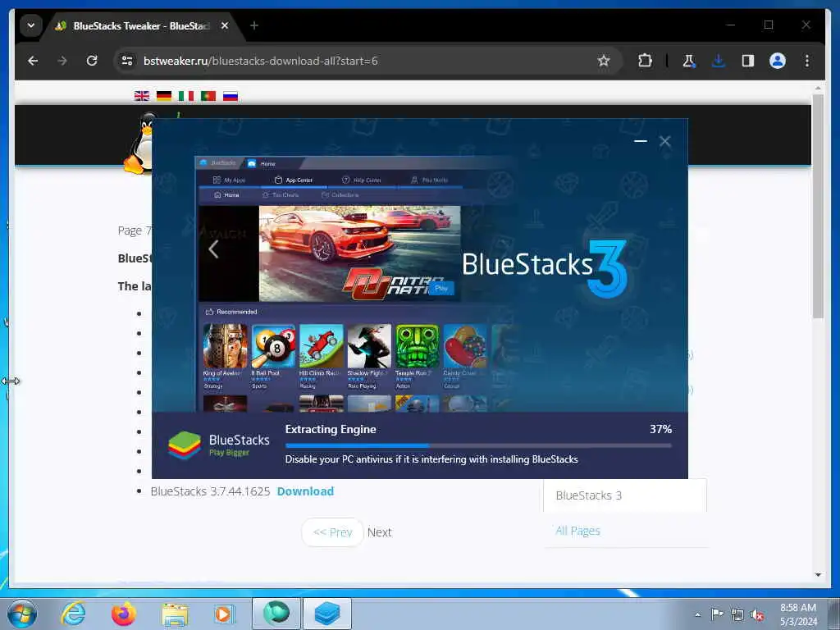This screenshot has width=840, height=630.
Task: Click the BlueStacks Play Bigger logo
Action: point(218,445)
